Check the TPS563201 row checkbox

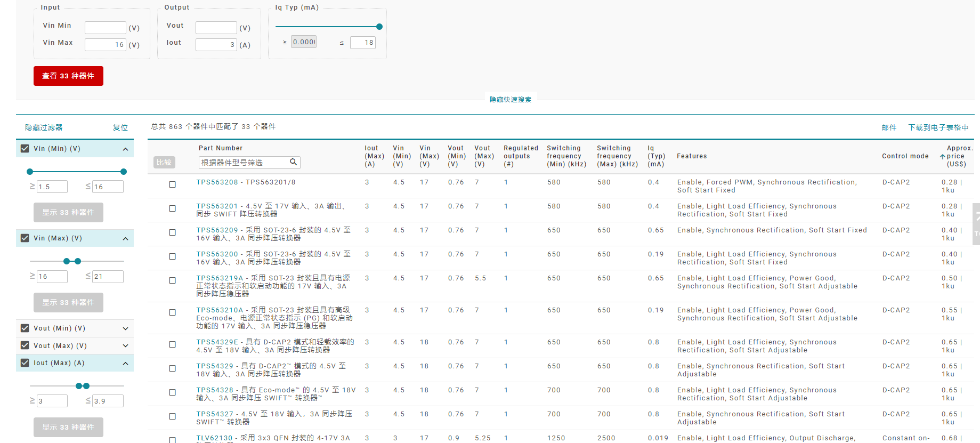(x=172, y=208)
